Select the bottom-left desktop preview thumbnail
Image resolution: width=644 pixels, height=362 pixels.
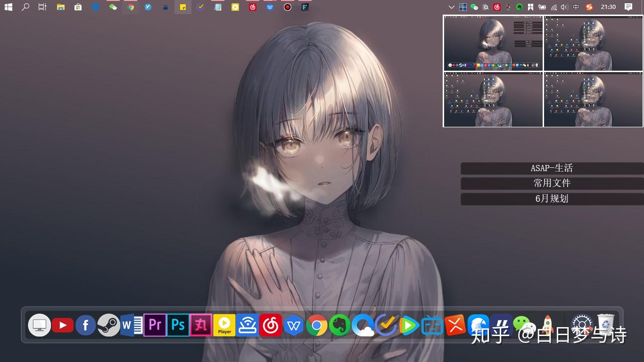point(493,99)
